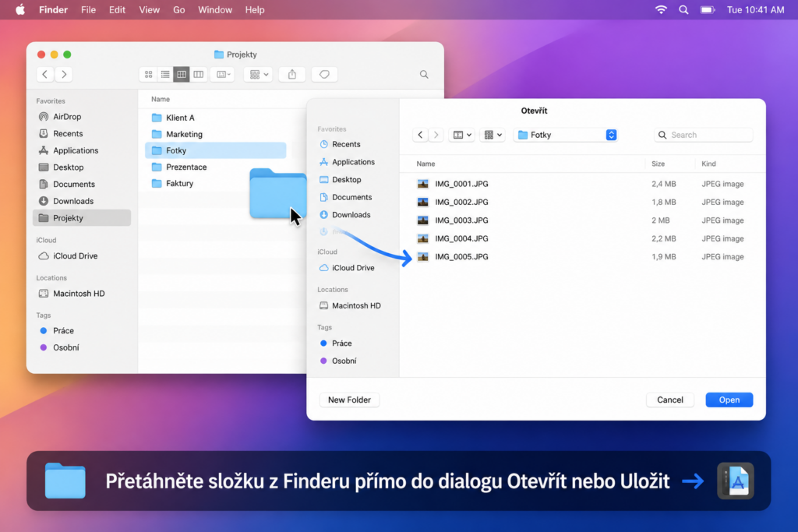Select the column view icon in Finder toolbar
The image size is (798, 532).
pos(181,75)
